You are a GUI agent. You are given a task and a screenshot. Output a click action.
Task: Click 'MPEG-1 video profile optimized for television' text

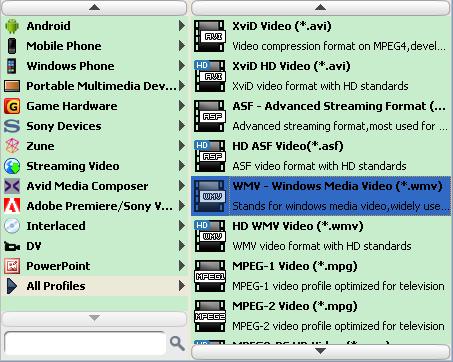pyautogui.click(x=338, y=286)
